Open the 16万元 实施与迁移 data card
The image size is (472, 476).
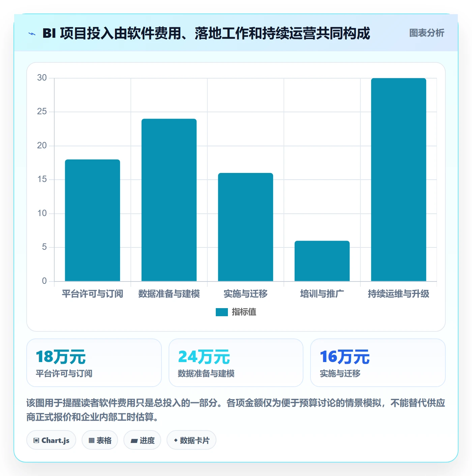pos(378,363)
